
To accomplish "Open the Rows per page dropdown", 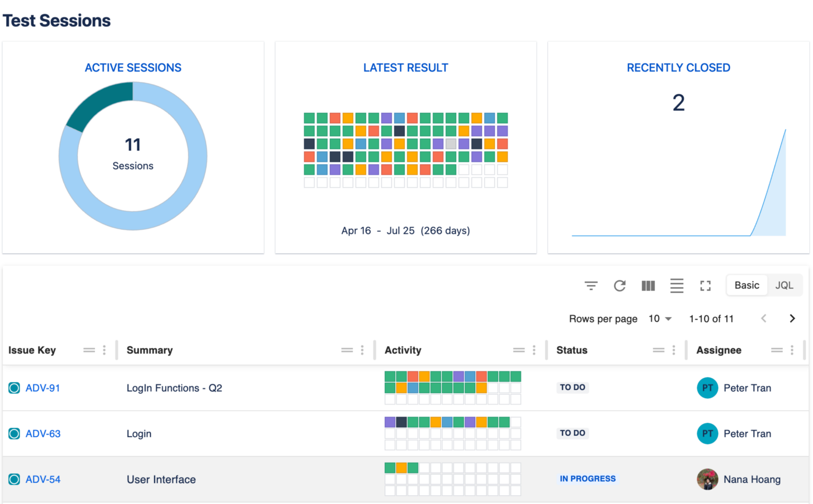I will 659,319.
